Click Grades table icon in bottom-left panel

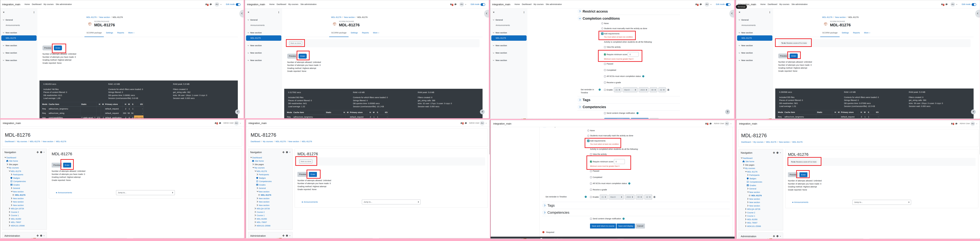[11, 185]
